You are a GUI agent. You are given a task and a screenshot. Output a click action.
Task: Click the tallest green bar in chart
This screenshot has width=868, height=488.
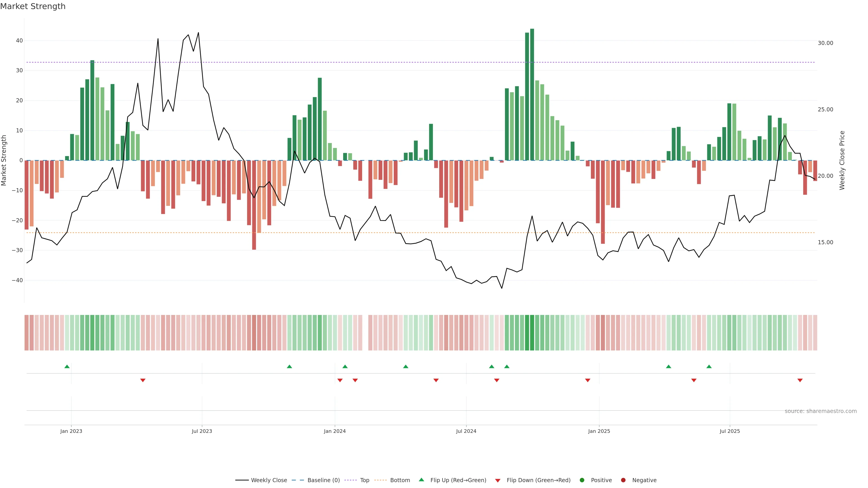coord(532,94)
